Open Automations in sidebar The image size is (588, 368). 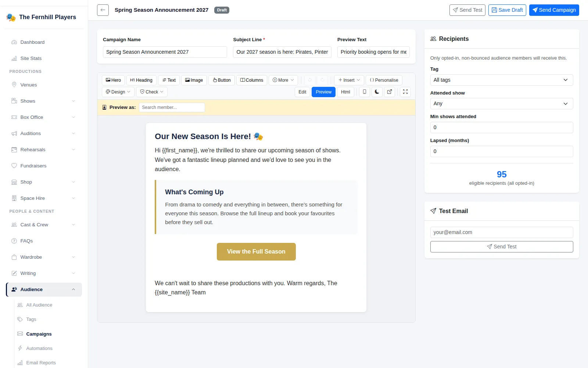[39, 348]
